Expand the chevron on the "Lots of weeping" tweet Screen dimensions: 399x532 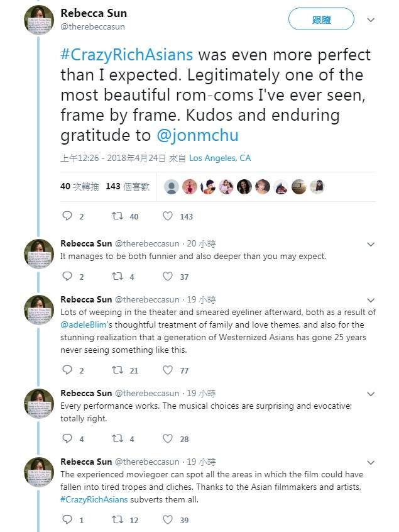coord(371,300)
